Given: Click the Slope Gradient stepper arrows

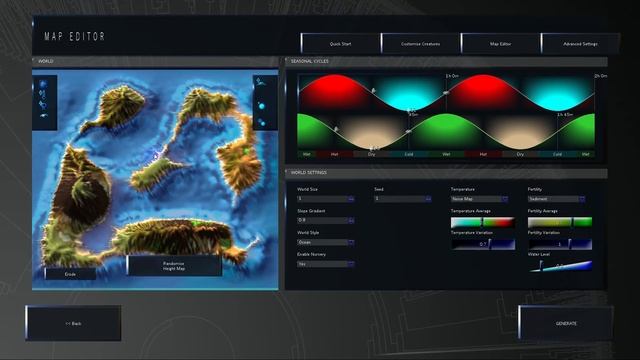Looking at the screenshot, I should click(351, 220).
